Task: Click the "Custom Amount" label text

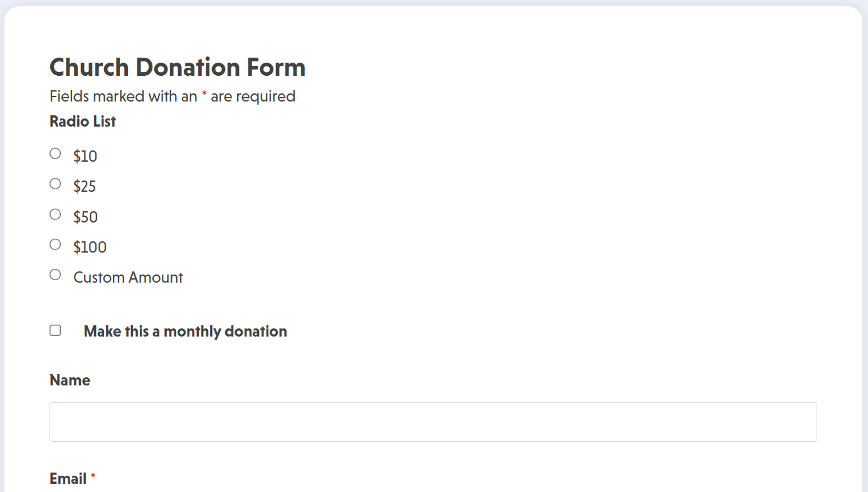Action: click(128, 277)
